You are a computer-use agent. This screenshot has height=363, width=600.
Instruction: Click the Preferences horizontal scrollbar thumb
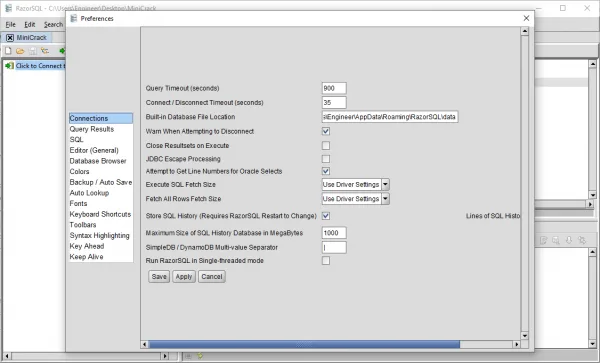point(304,344)
